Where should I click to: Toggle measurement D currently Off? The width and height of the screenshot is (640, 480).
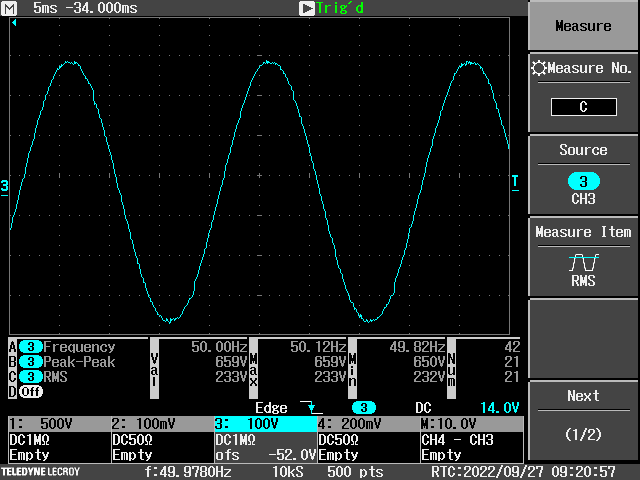pos(31,392)
